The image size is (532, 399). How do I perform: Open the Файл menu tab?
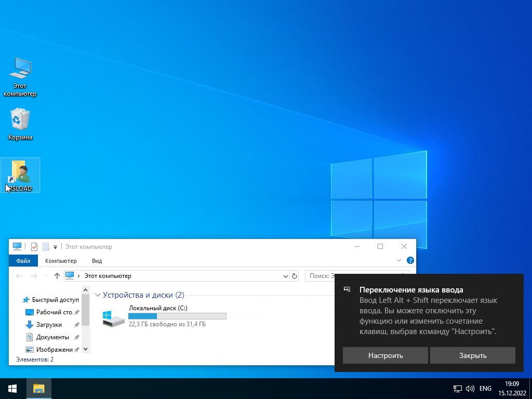23,261
